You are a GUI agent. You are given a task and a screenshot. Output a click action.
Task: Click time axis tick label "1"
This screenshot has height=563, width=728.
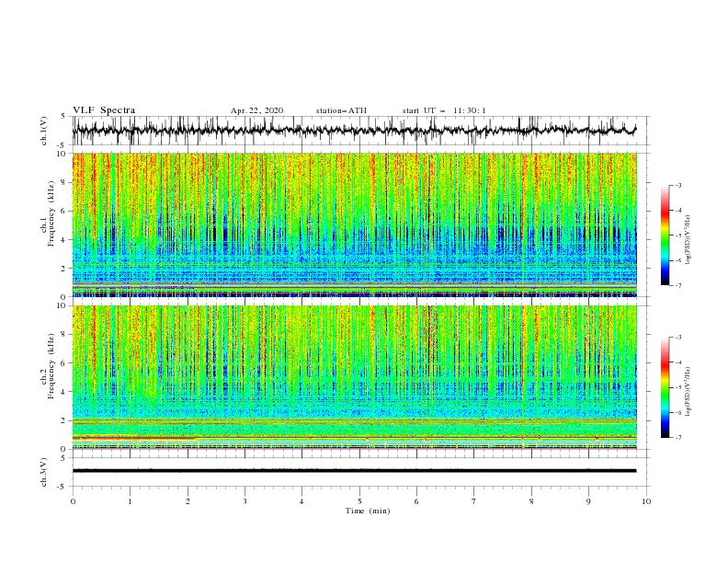tap(130, 501)
